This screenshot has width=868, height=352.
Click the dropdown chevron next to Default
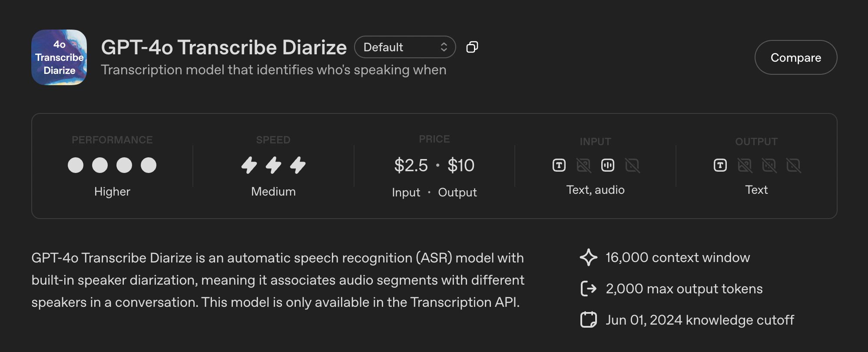[x=443, y=47]
